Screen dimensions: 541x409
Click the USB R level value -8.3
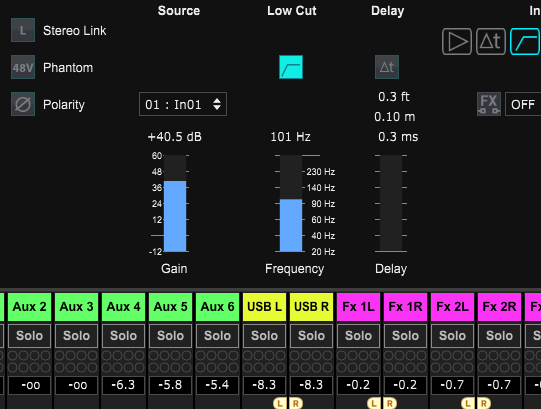click(x=311, y=385)
